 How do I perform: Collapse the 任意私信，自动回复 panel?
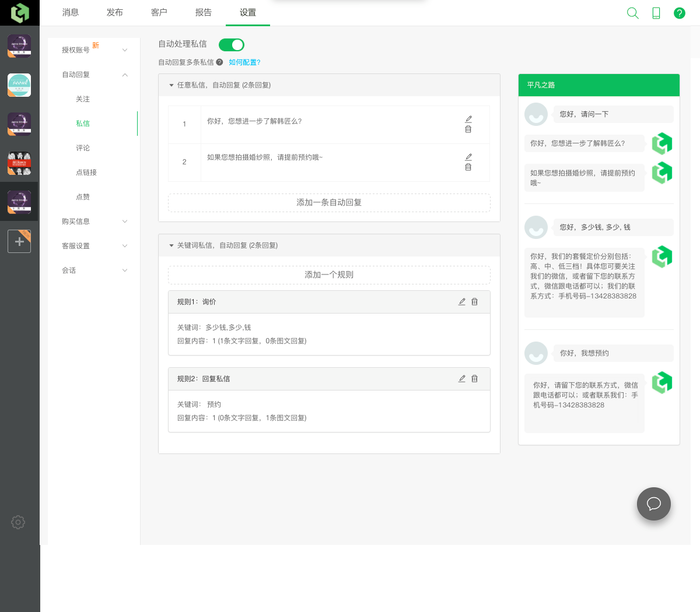point(171,85)
